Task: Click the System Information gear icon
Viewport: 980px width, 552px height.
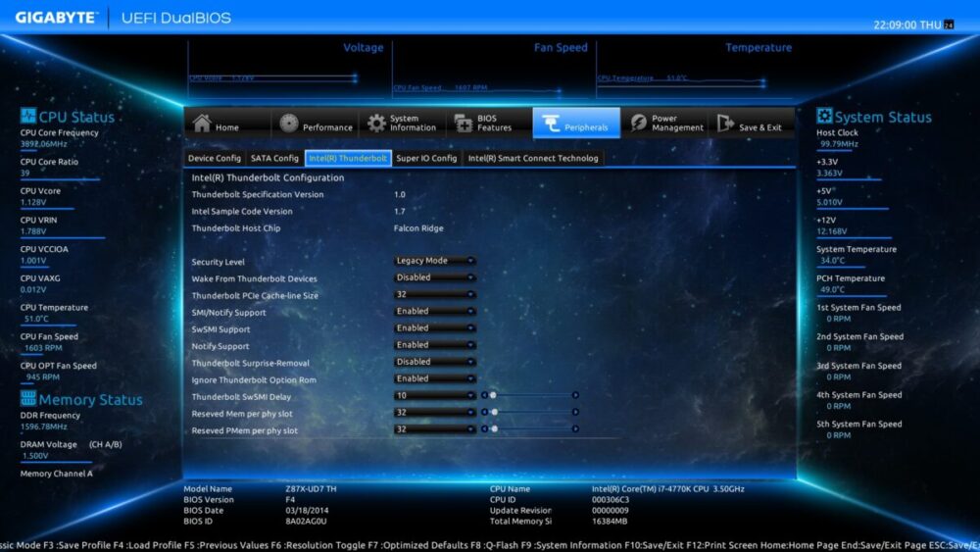Action: pyautogui.click(x=376, y=124)
